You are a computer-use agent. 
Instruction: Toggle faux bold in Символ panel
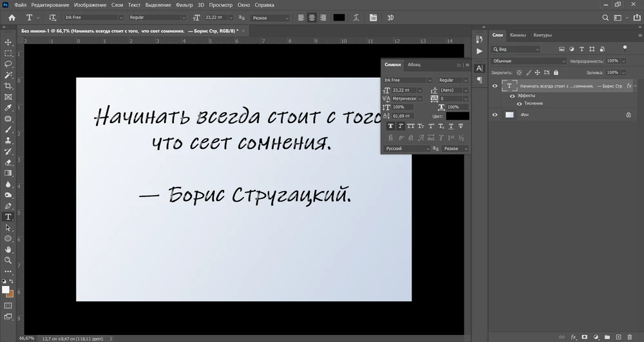(390, 126)
